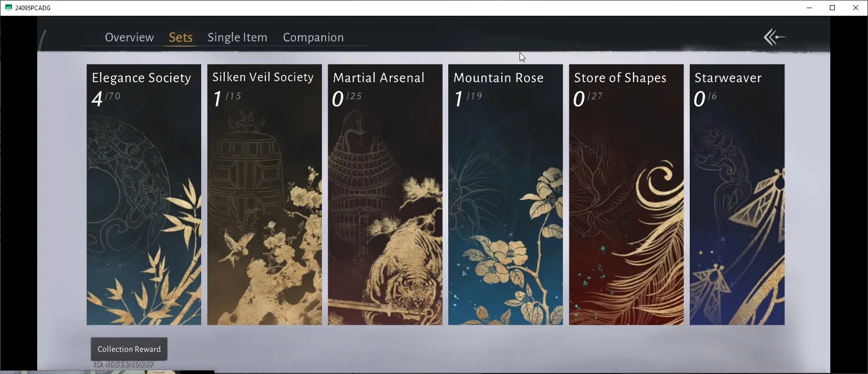
Task: Open the Silken Veil Society set card
Action: point(264,194)
